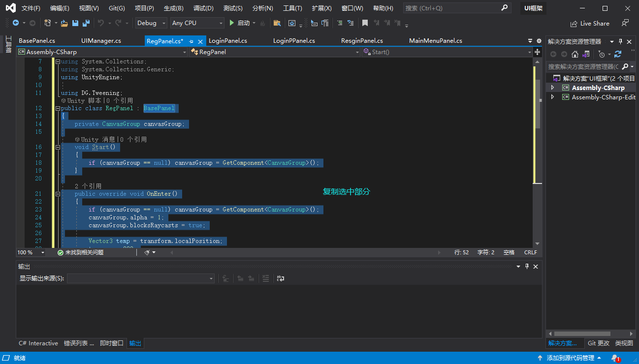Click the new project toolbar icon
639x364 pixels.
tap(47, 23)
